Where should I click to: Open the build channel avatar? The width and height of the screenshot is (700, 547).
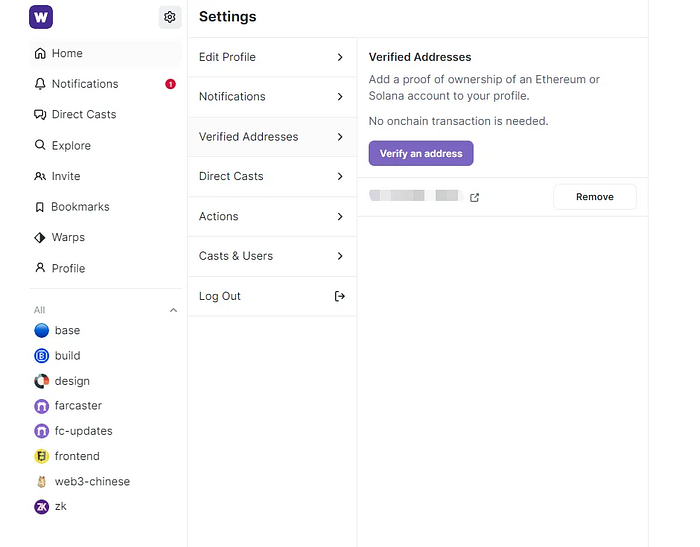pyautogui.click(x=42, y=356)
